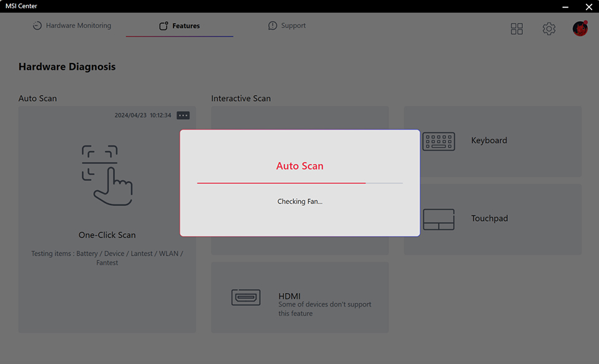Click the Features tab icon

click(x=163, y=26)
